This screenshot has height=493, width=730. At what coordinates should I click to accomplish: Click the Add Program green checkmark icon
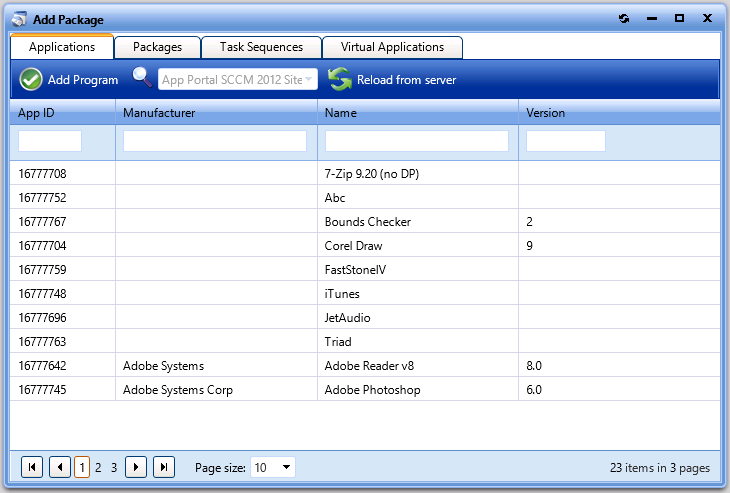[x=31, y=79]
